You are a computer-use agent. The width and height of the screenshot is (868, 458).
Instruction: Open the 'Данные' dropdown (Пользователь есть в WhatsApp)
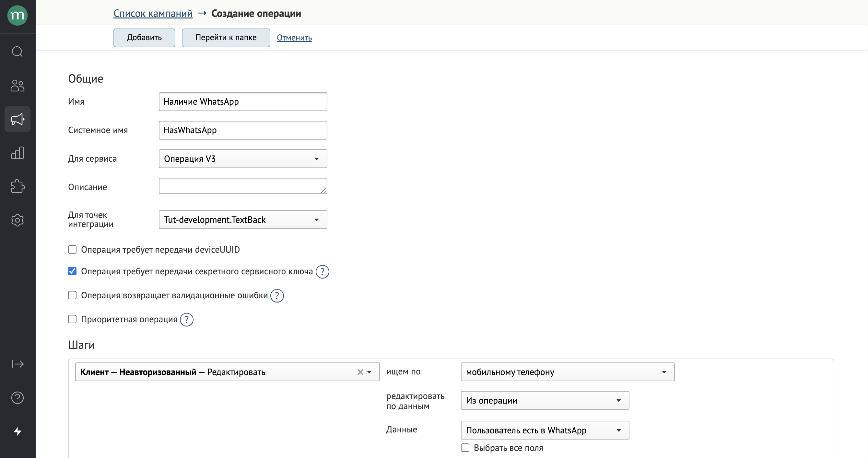(545, 430)
